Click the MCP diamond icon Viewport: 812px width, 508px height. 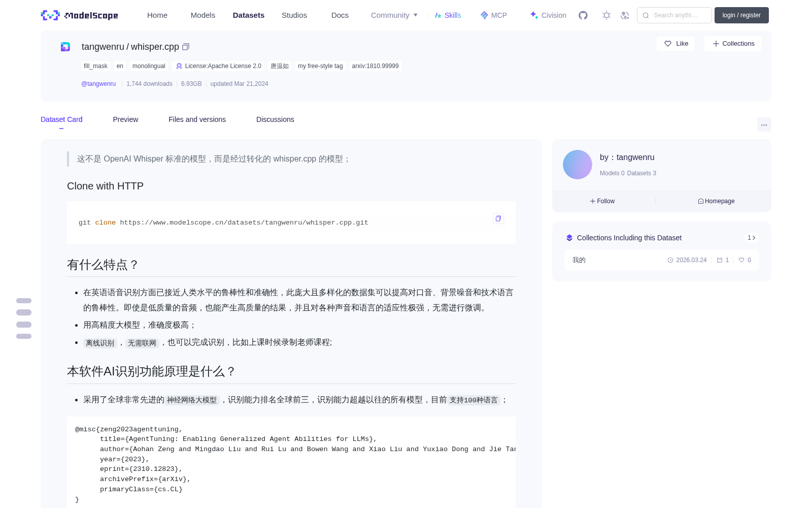484,15
